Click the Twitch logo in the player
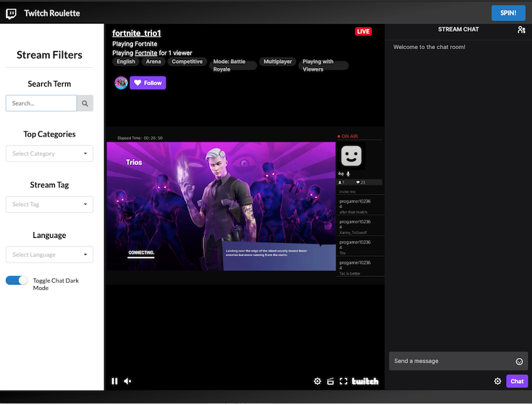The width and height of the screenshot is (532, 405). click(365, 381)
